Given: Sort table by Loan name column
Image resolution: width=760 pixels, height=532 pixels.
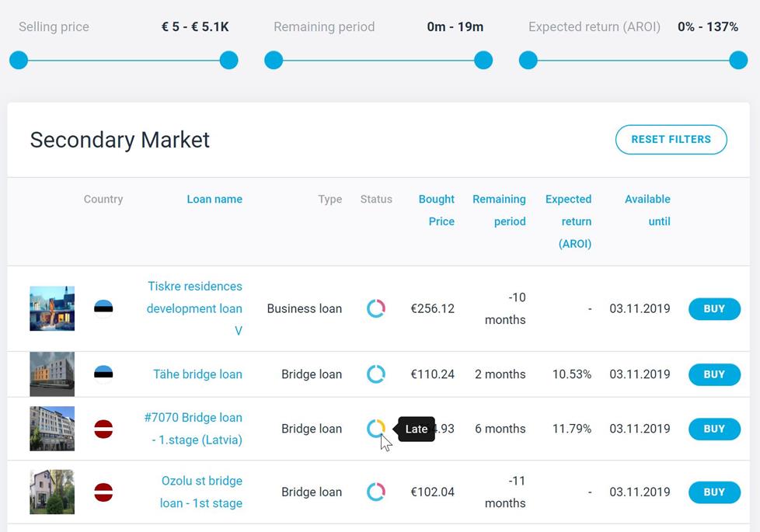Looking at the screenshot, I should coord(214,199).
